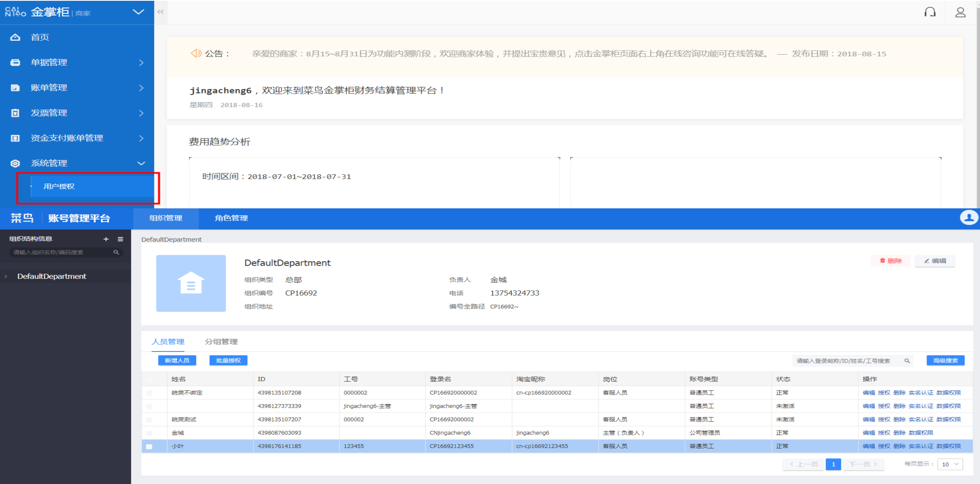Open the organization structure list menu icon
This screenshot has height=484, width=980.
point(120,239)
